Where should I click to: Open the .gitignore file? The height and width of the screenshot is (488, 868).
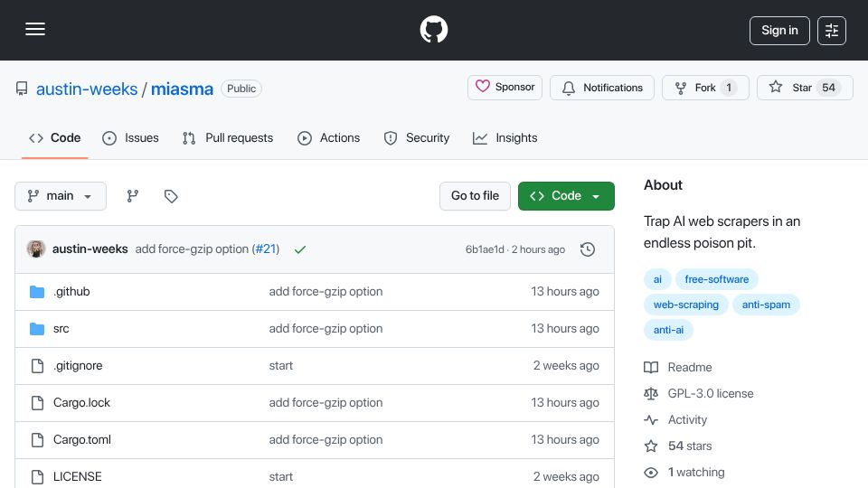[78, 366]
